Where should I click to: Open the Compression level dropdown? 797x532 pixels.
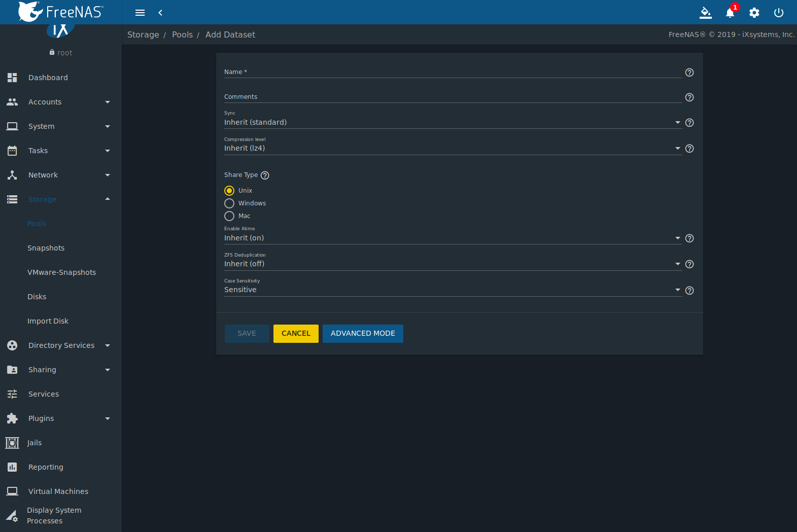[x=453, y=148]
